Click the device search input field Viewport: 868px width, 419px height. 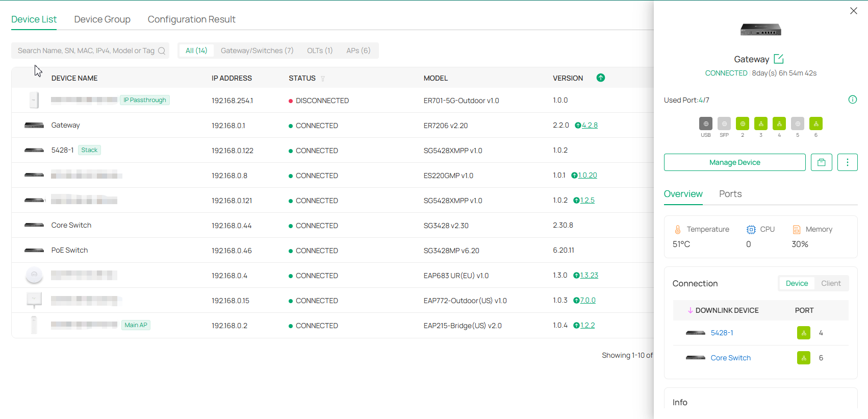86,51
